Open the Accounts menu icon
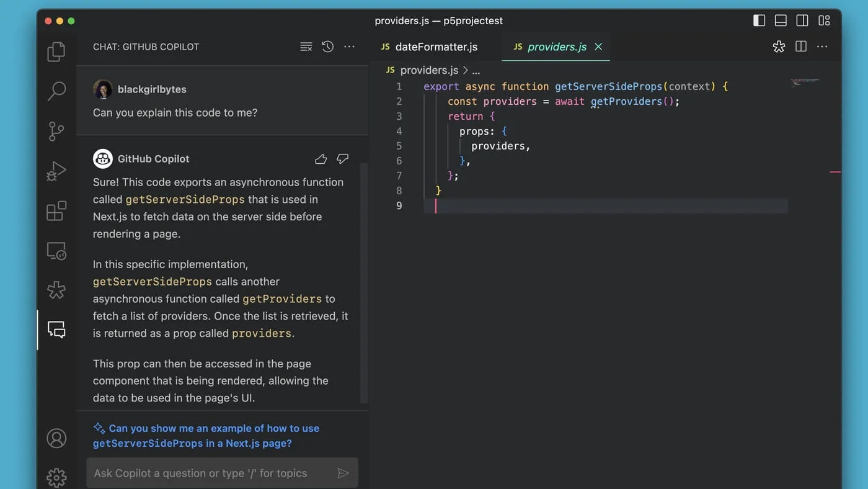Image resolution: width=868 pixels, height=489 pixels. click(56, 438)
